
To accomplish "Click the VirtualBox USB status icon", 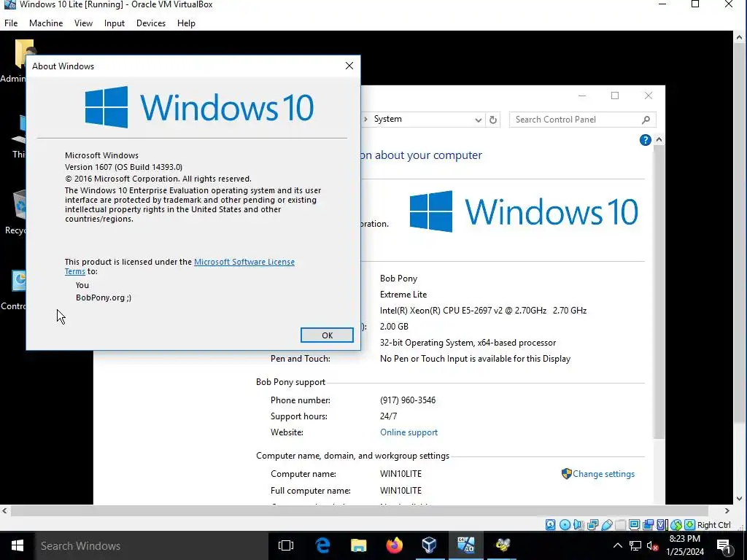I will click(606, 525).
